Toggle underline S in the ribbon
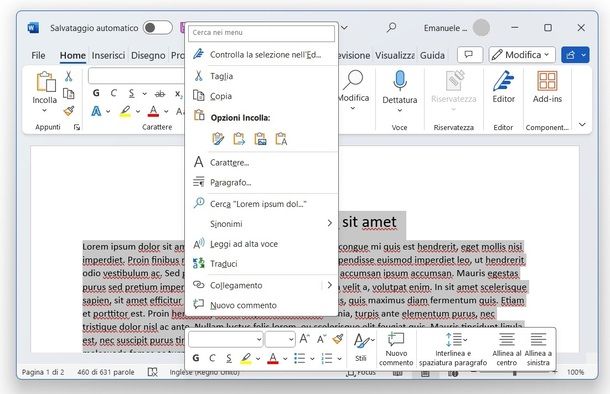 click(131, 93)
